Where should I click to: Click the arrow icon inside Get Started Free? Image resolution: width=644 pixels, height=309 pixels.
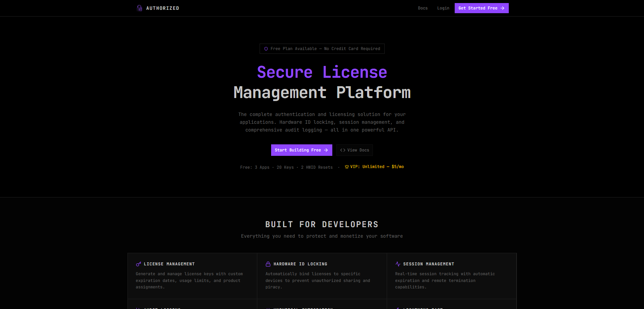pos(502,8)
